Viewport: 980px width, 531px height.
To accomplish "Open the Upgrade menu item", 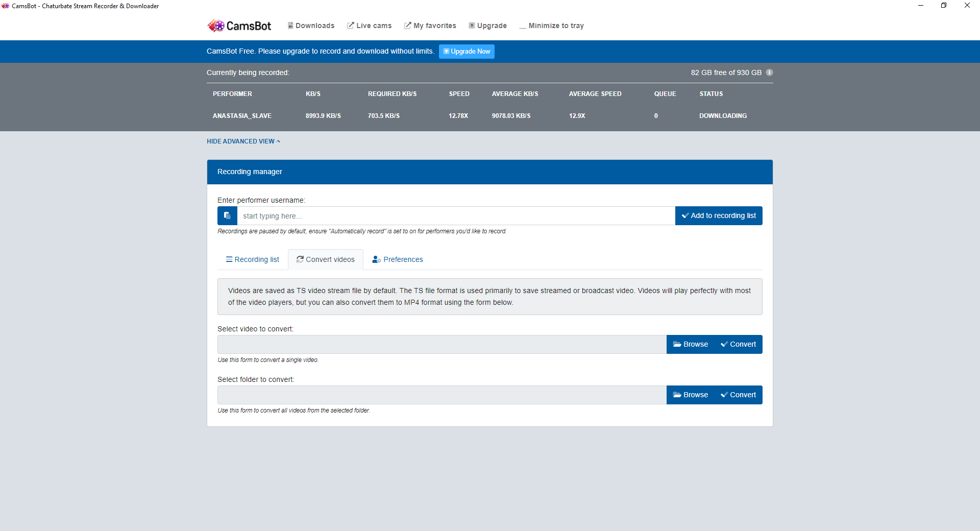I will coord(487,26).
